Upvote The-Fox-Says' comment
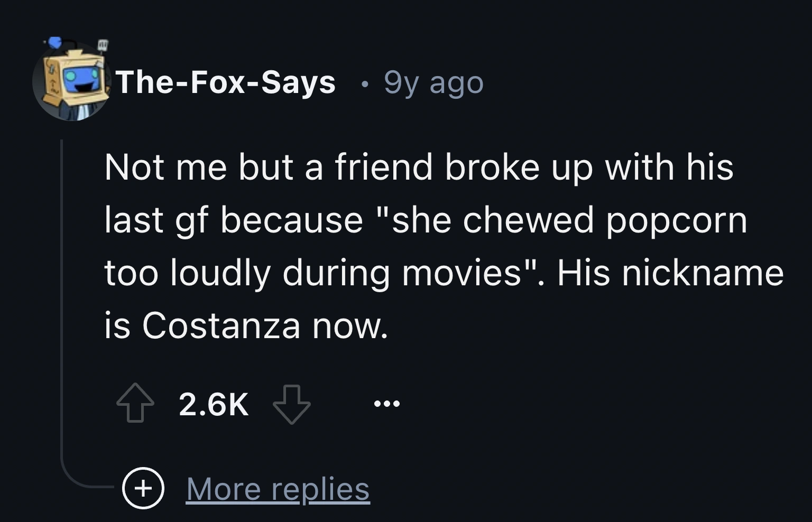The height and width of the screenshot is (522, 812). tap(135, 403)
